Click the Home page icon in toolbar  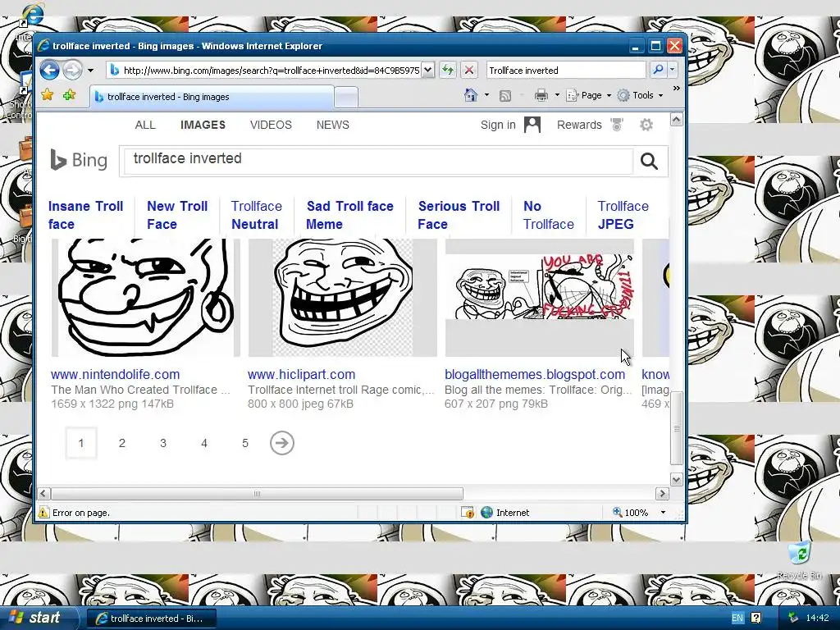(471, 95)
